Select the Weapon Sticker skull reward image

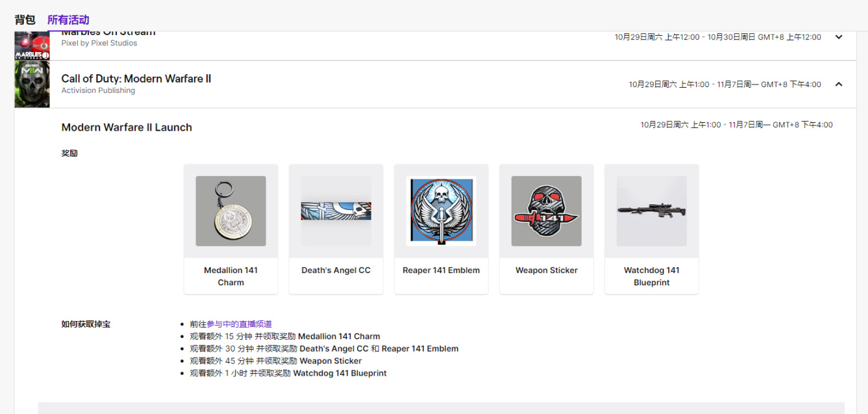point(547,211)
